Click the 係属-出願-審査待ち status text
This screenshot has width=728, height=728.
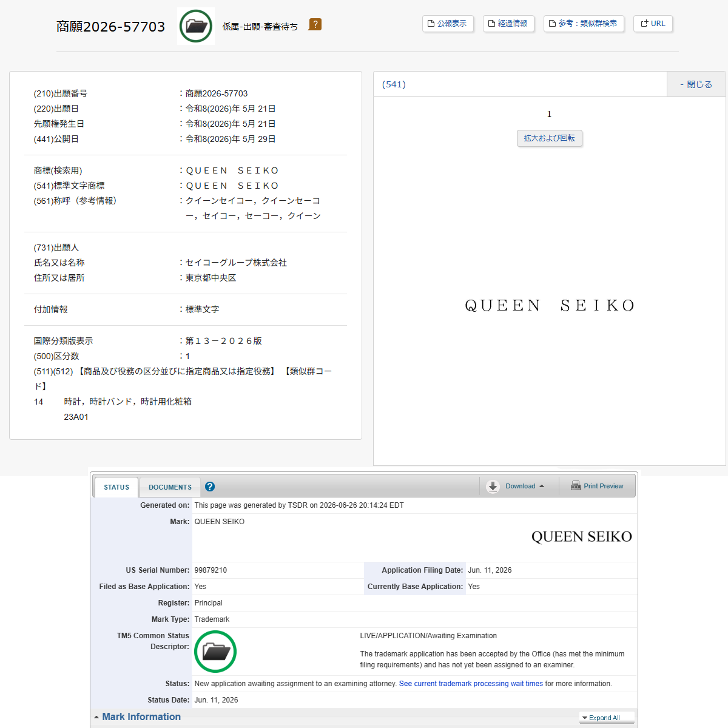pos(260,27)
